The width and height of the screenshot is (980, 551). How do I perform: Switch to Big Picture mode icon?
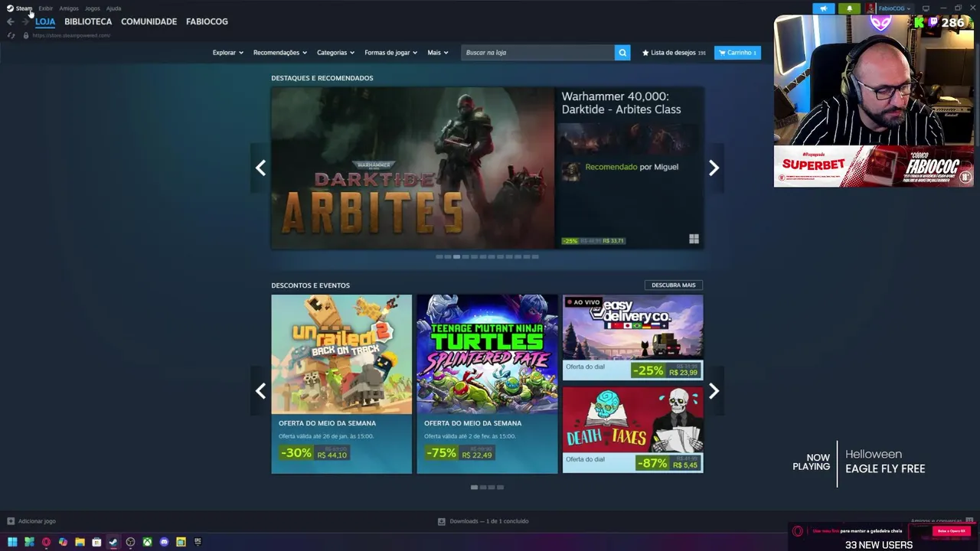coord(926,8)
